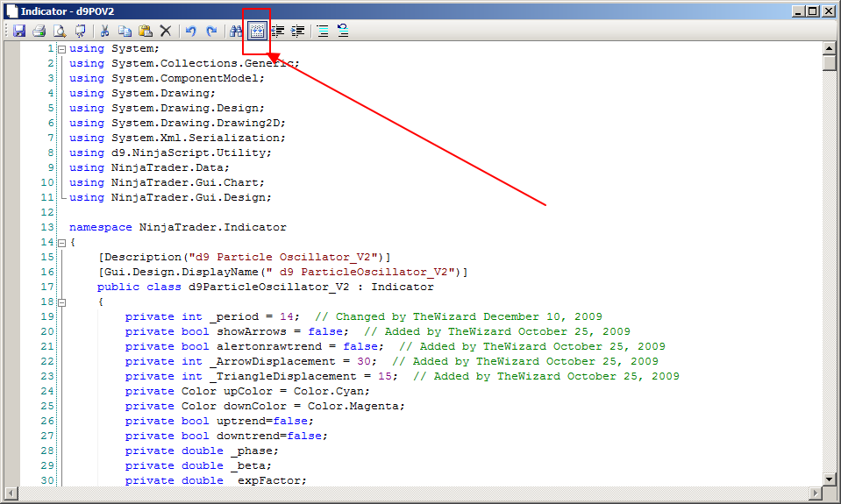The width and height of the screenshot is (841, 504).
Task: Compile the indicator with the highlighted icon
Action: click(257, 31)
